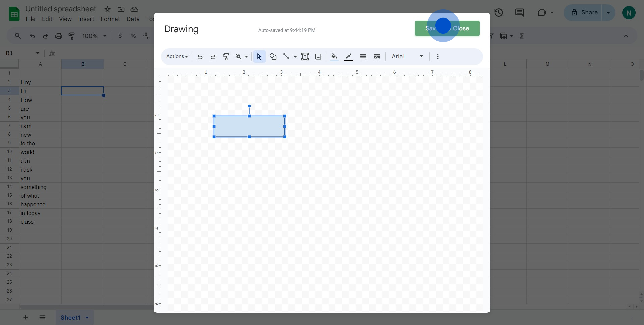
Task: Select the Line tool
Action: [x=286, y=57]
